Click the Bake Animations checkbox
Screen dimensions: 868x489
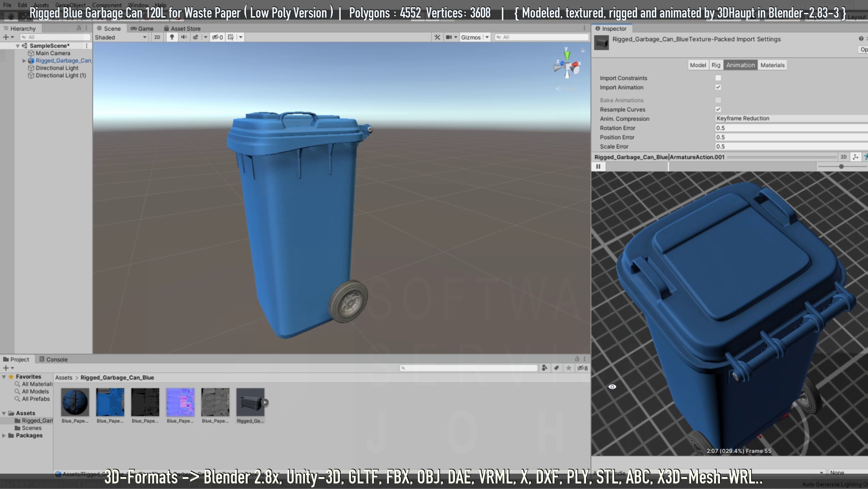point(718,100)
